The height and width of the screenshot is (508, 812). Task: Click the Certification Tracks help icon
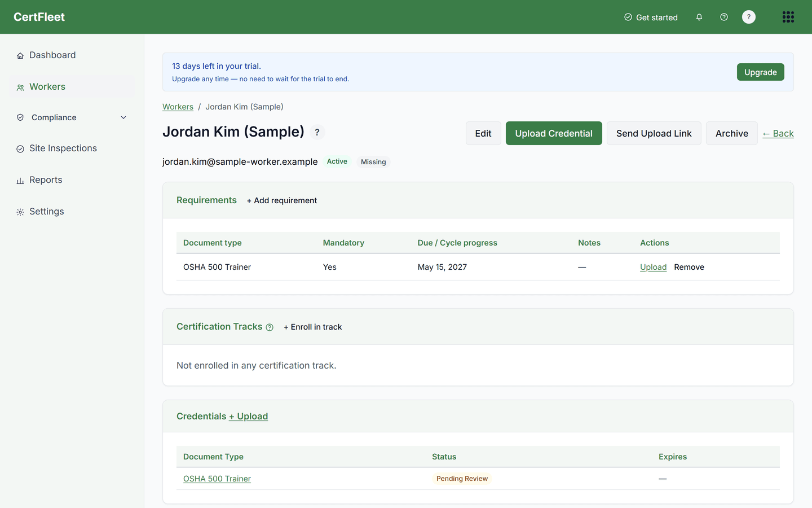270,327
